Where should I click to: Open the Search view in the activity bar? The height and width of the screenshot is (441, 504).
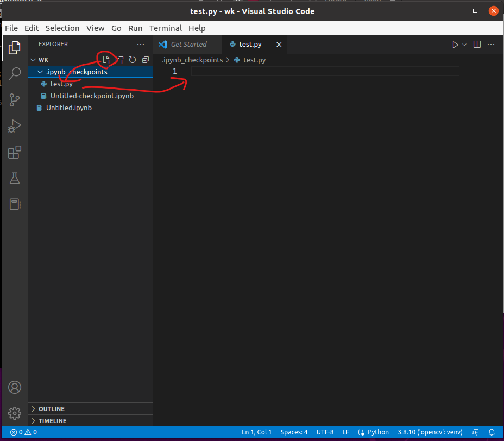(15, 74)
